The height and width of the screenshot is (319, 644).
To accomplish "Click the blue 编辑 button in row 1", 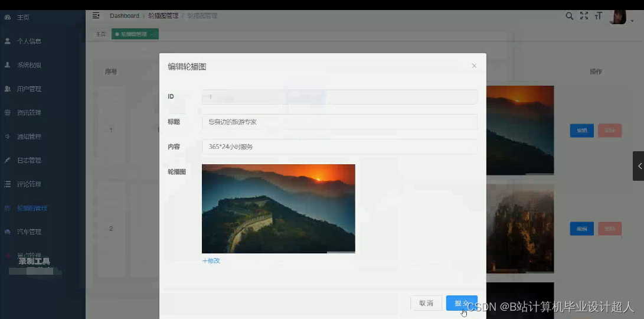I will 581,131.
